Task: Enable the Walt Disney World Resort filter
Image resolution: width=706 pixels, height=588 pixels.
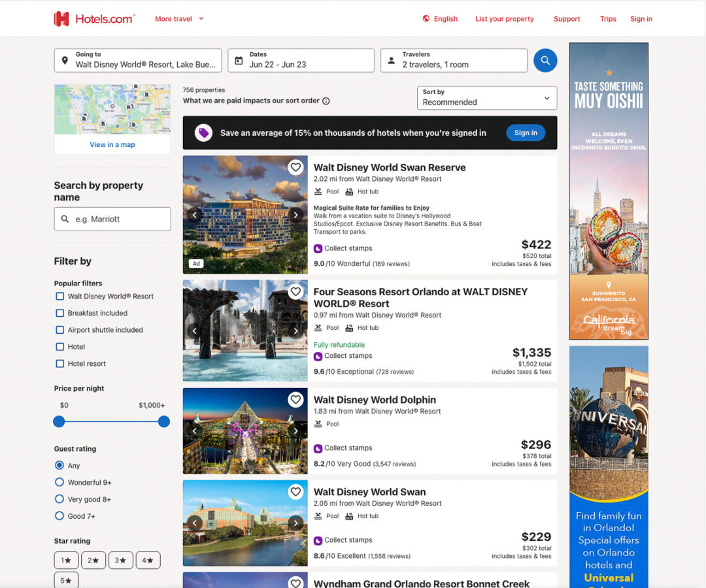Action: point(59,296)
